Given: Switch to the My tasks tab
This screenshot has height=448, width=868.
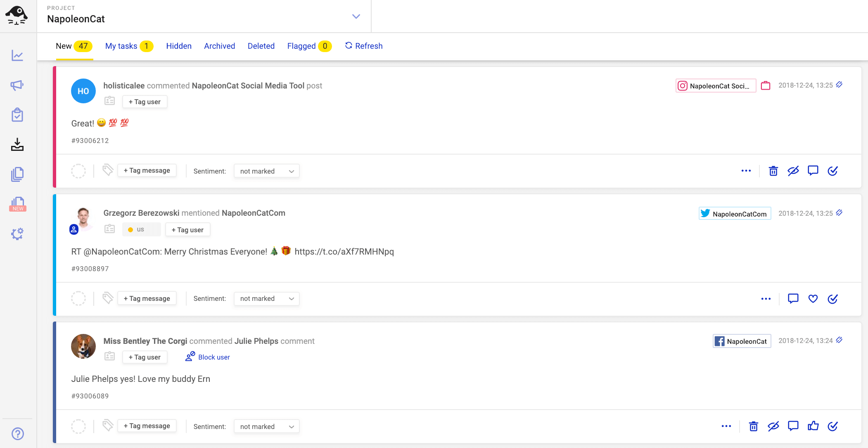Looking at the screenshot, I should point(129,46).
